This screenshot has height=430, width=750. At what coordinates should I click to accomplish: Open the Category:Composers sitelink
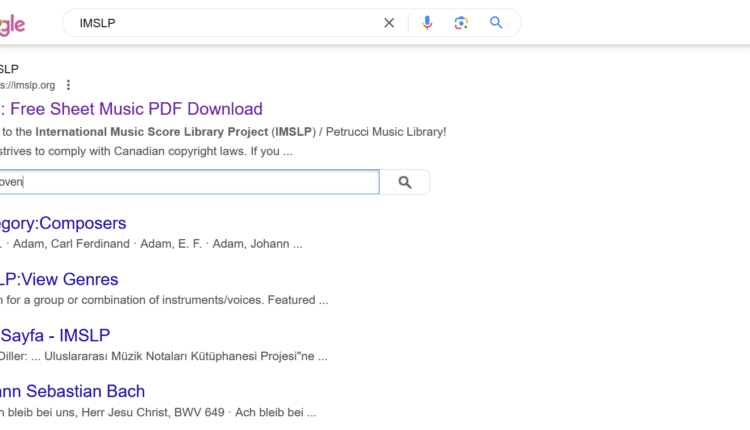(63, 223)
